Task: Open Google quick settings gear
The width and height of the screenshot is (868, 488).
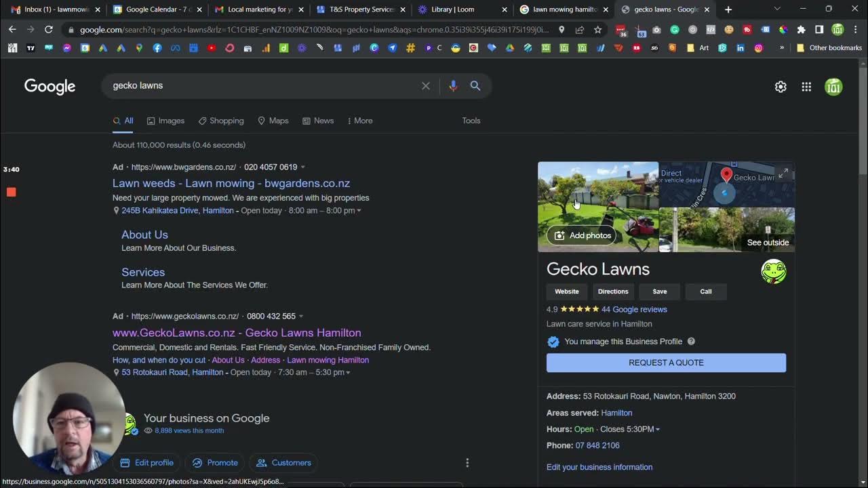Action: 781,87
